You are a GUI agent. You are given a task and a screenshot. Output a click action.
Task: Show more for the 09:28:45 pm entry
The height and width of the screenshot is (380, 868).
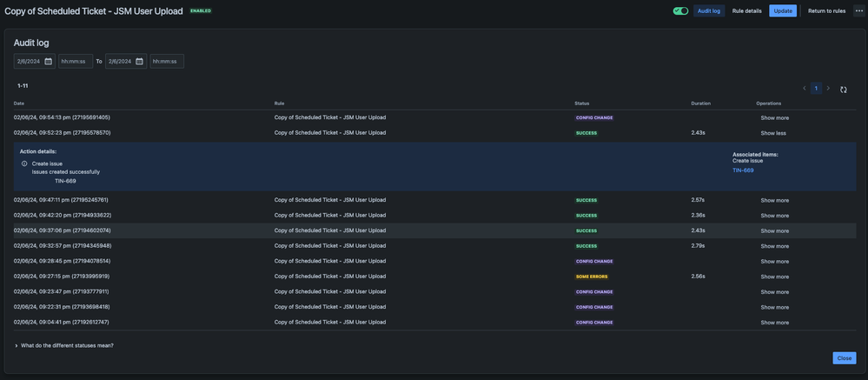click(x=774, y=262)
